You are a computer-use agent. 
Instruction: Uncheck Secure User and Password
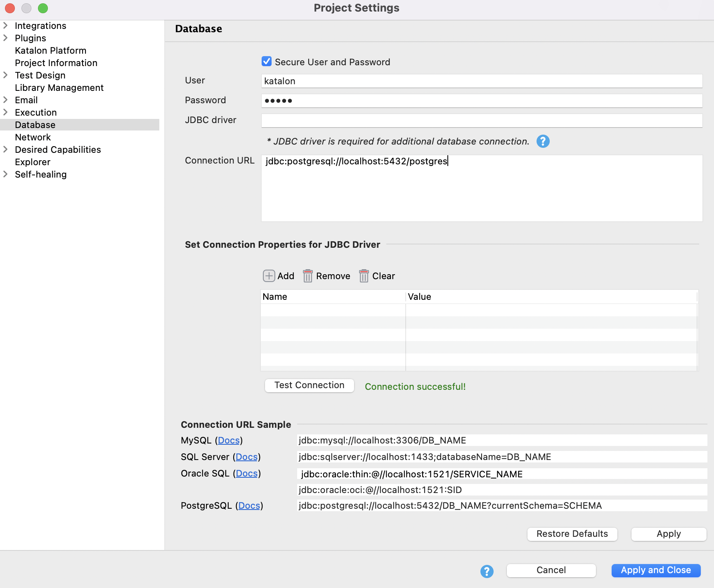(267, 61)
